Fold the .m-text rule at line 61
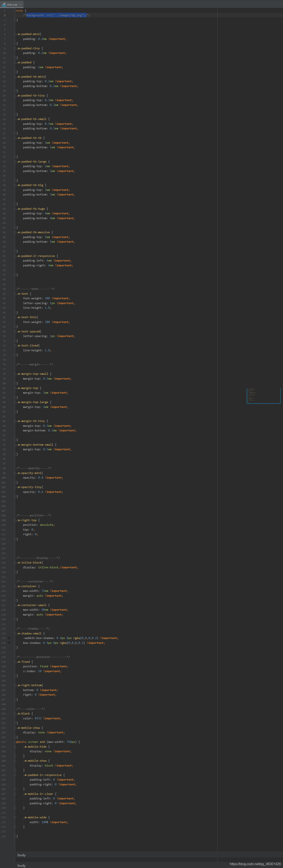Viewport: 283px width, 868px height. (15, 293)
